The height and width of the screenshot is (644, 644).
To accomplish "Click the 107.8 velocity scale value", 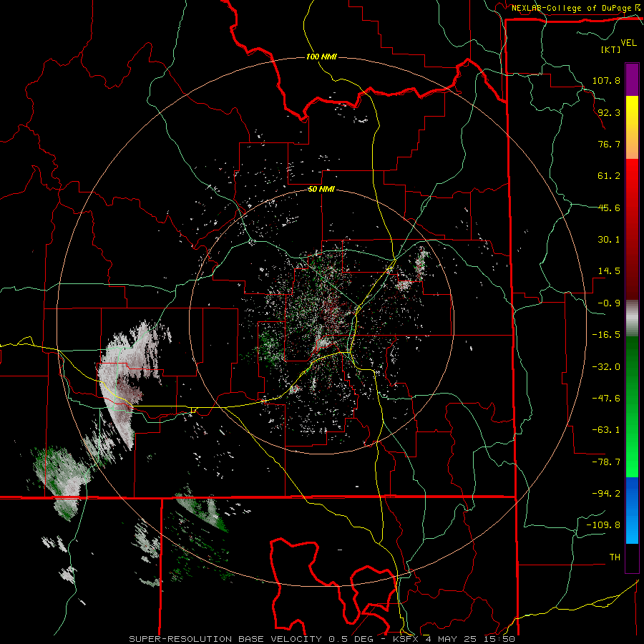I will point(606,80).
